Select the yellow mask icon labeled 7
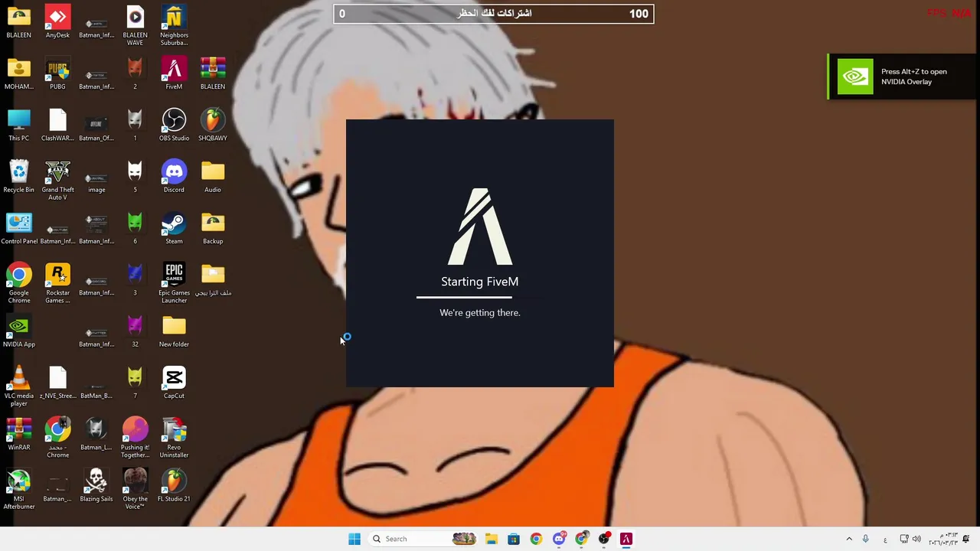Screen dimensions: 980x551 [135, 383]
